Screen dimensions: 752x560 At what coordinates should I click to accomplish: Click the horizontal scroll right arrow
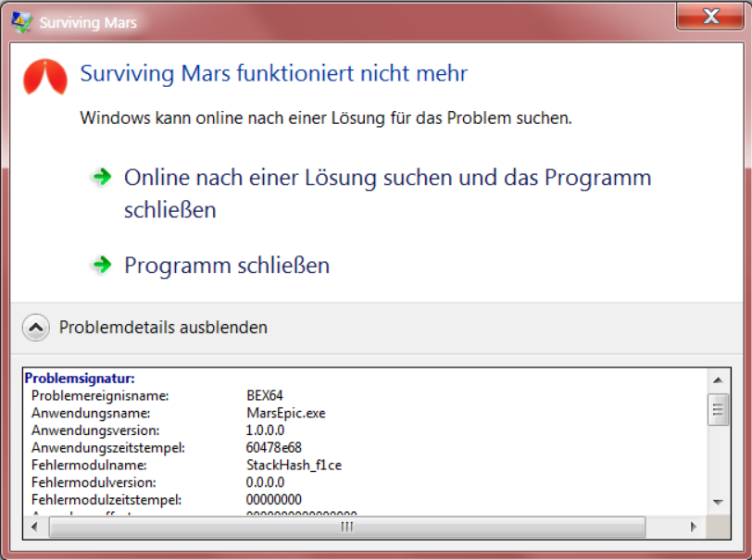point(694,527)
